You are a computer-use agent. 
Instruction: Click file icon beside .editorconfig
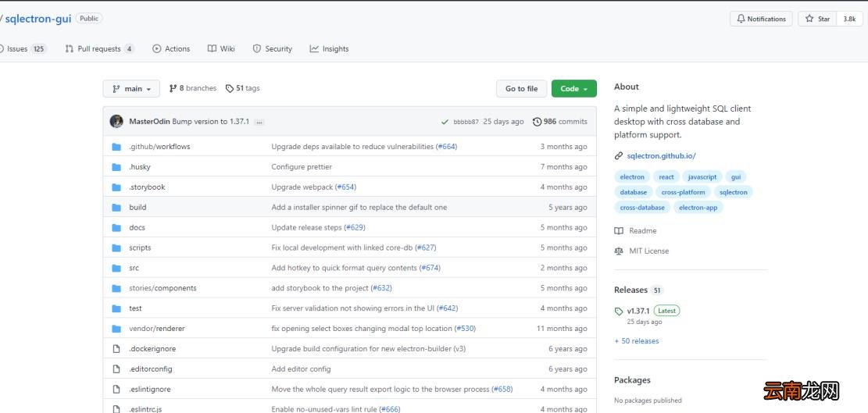(116, 368)
